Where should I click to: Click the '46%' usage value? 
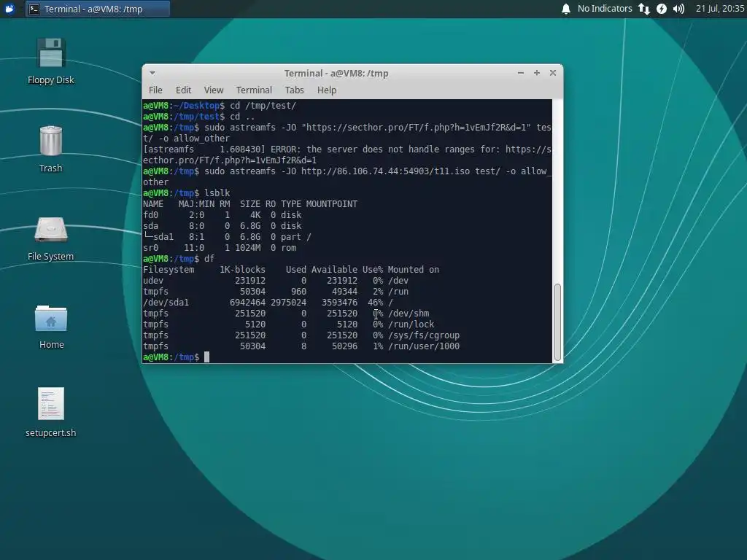pos(376,303)
